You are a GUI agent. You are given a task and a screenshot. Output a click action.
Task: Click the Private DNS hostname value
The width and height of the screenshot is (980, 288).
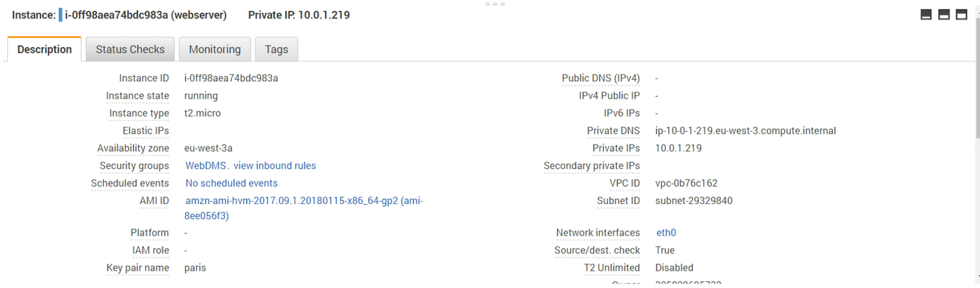(x=745, y=131)
